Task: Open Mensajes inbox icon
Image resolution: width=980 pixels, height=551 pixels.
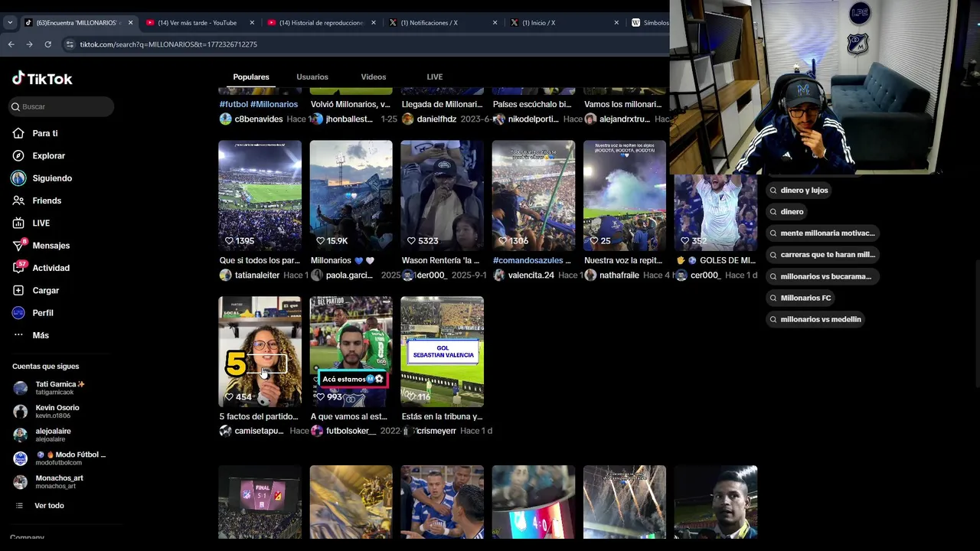Action: 18,246
